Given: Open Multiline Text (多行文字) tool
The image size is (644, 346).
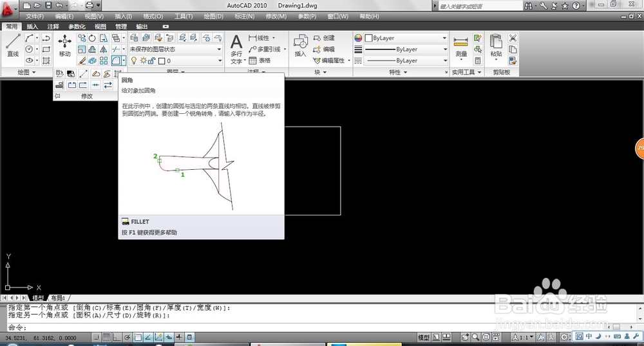Looking at the screenshot, I should (236, 49).
